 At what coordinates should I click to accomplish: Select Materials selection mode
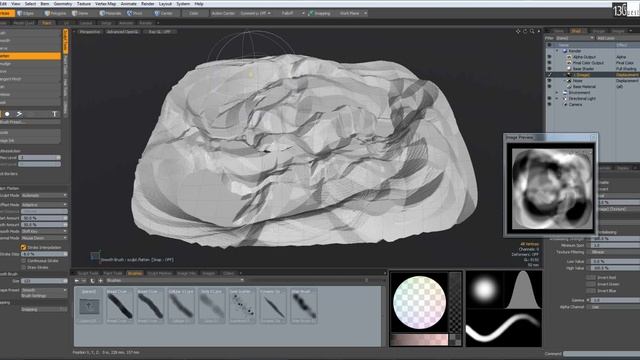tap(110, 13)
